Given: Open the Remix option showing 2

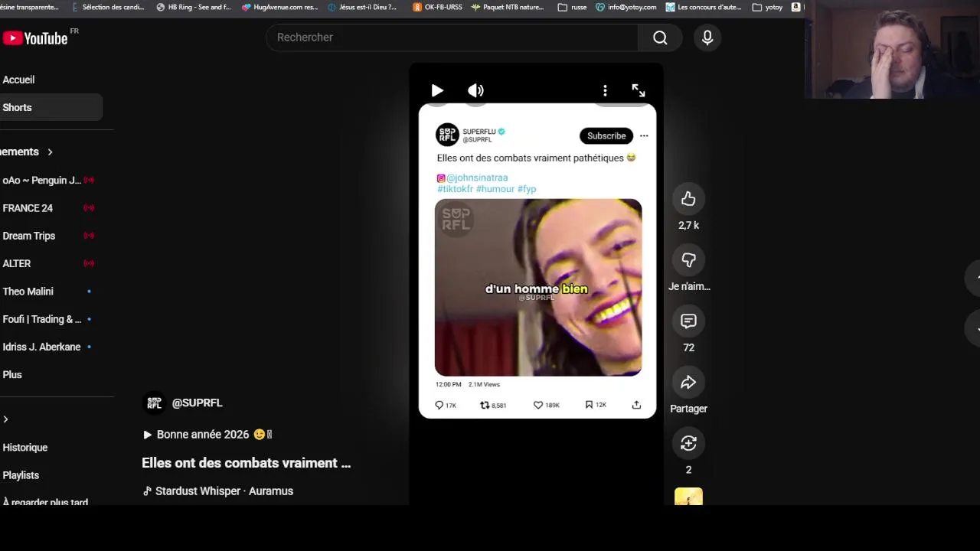Looking at the screenshot, I should [x=688, y=443].
